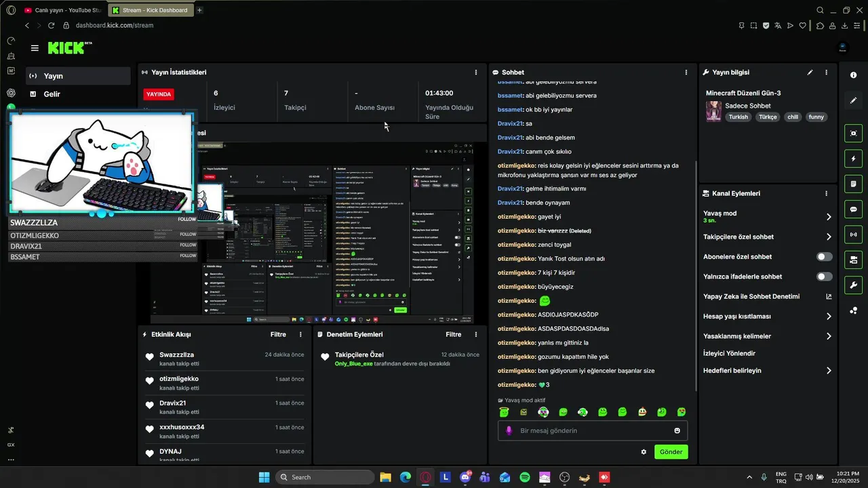Open Filtre in Etkinlik Akışı panel

(x=278, y=334)
